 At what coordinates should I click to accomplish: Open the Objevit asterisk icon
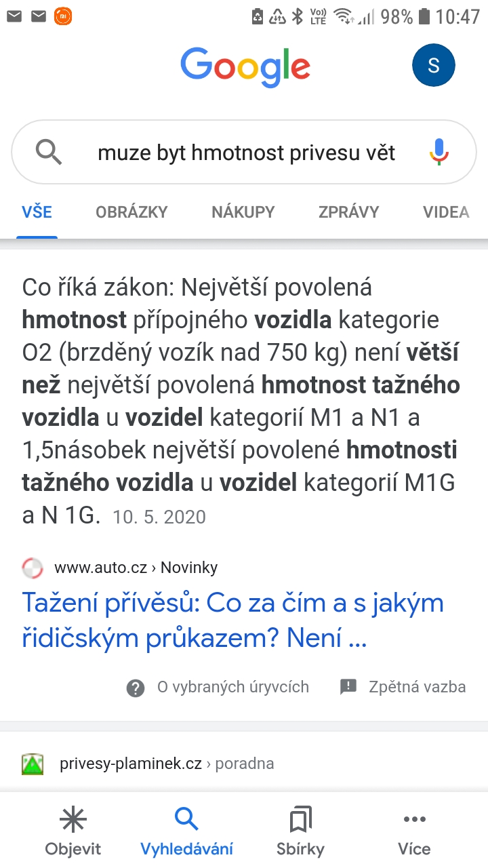point(73,820)
